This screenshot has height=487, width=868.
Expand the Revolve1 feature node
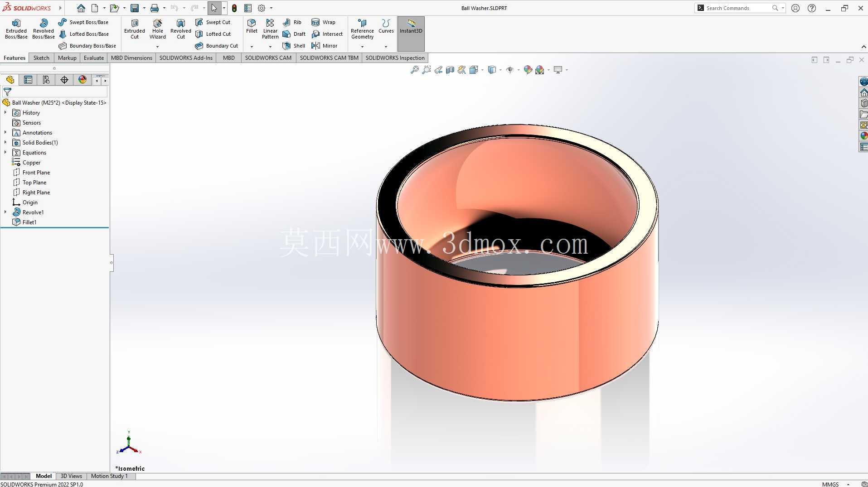(x=5, y=212)
